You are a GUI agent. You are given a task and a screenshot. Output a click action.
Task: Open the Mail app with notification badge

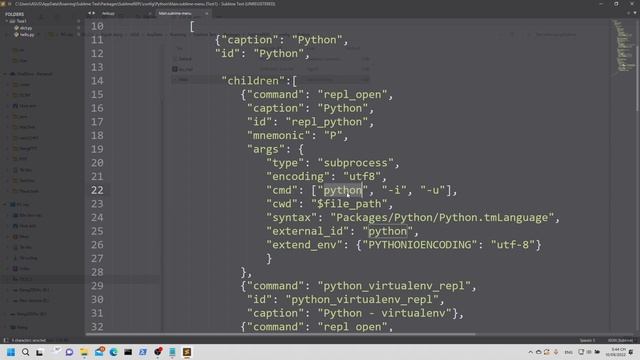coord(99,351)
